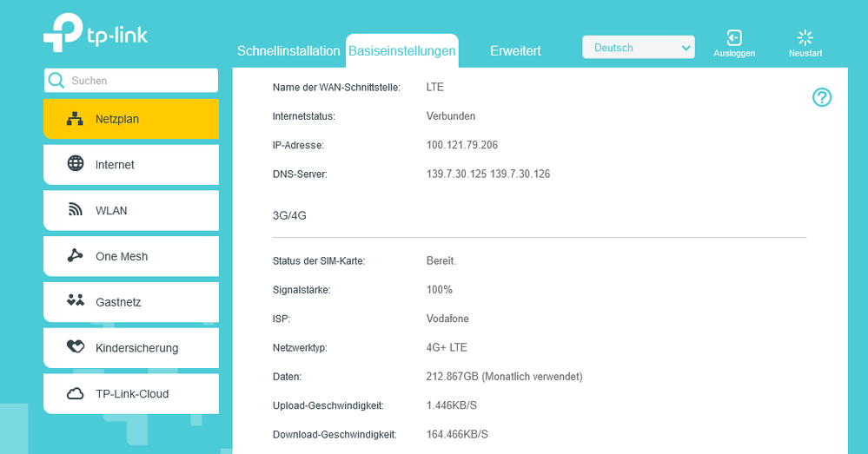Click the 3G/4G section heading

click(x=289, y=215)
